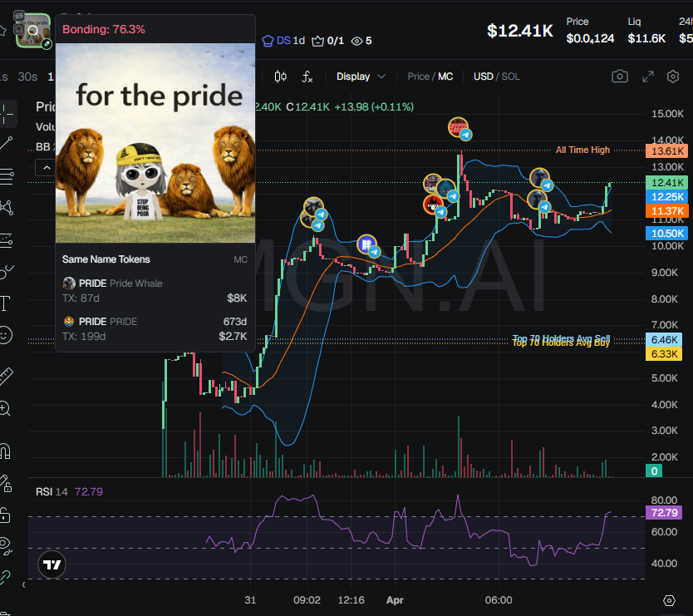Switch currency to USD
Viewport: 693px width, 616px height.
(x=483, y=76)
